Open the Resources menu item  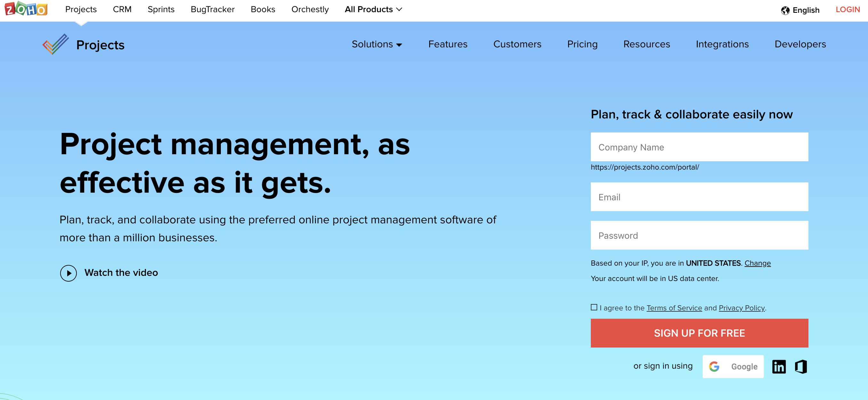pos(647,44)
